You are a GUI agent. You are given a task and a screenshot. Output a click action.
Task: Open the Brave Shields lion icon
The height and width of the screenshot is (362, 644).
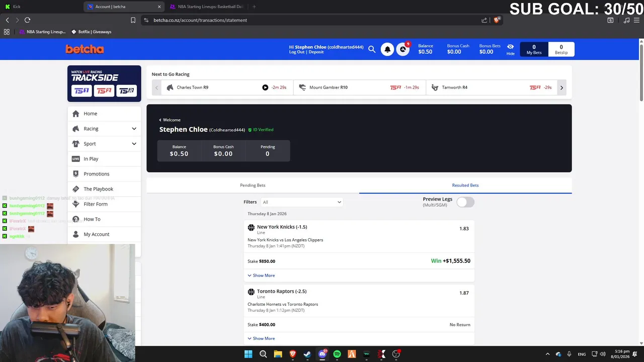click(x=497, y=20)
